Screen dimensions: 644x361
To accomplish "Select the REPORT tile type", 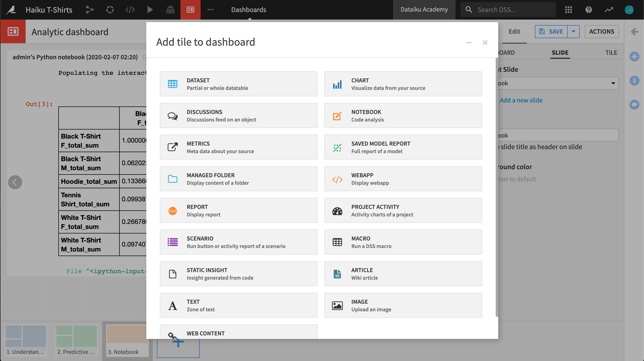I will coord(239,210).
